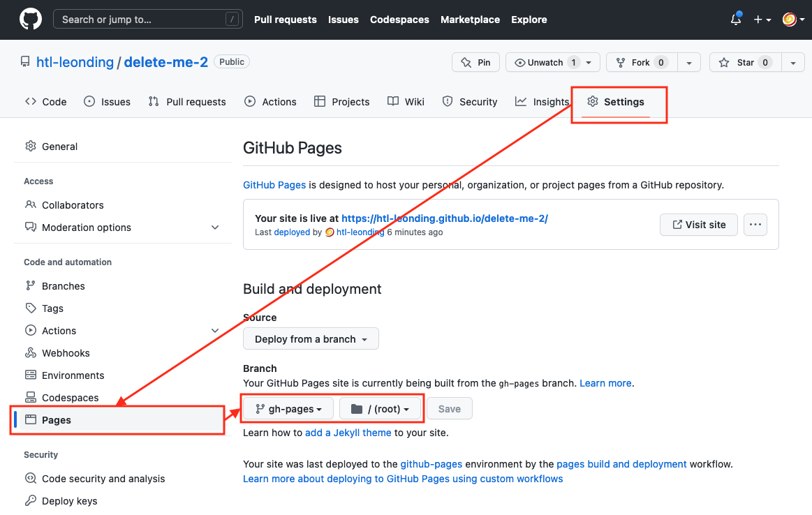812x515 pixels.
Task: Open the user avatar menu
Action: pos(793,20)
